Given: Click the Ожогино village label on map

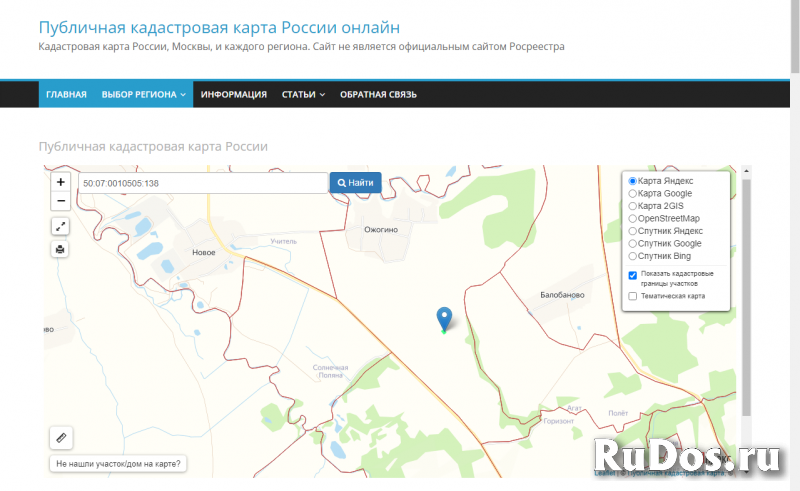Looking at the screenshot, I should click(x=381, y=230).
